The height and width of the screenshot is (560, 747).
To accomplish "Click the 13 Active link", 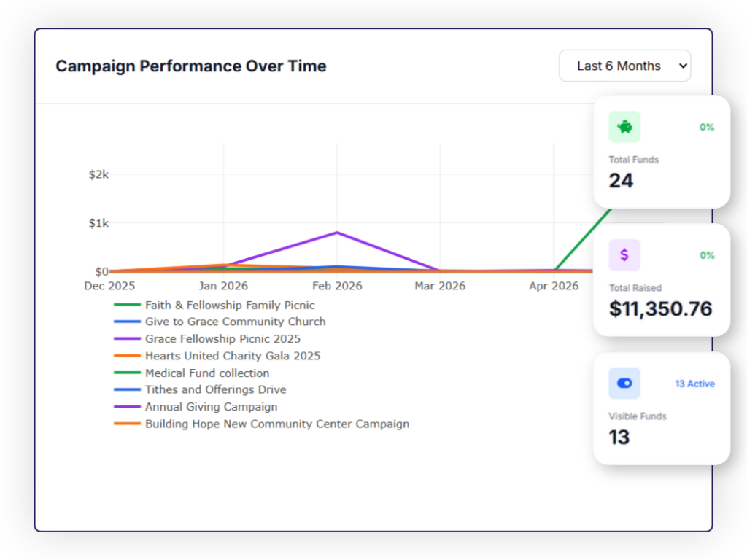I will (694, 384).
